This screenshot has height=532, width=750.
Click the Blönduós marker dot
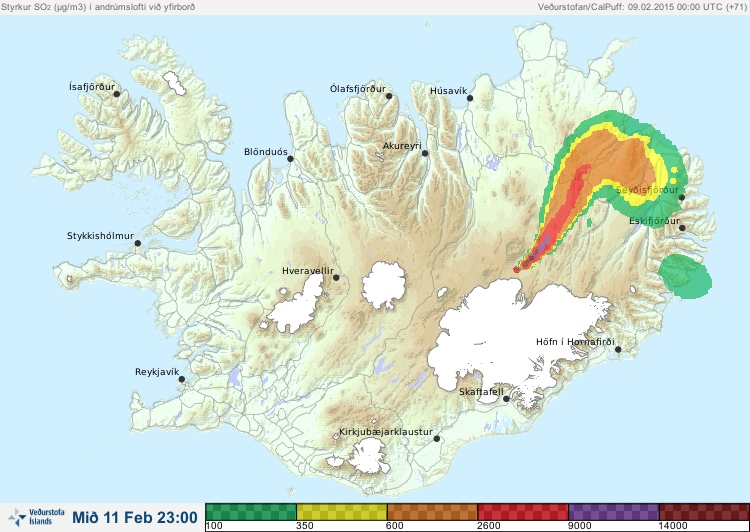tap(290, 158)
